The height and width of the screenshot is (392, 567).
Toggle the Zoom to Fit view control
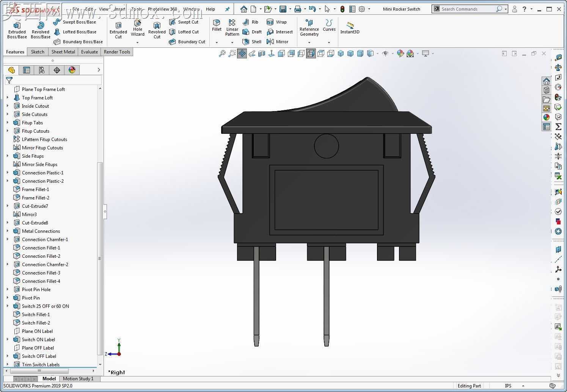click(222, 53)
